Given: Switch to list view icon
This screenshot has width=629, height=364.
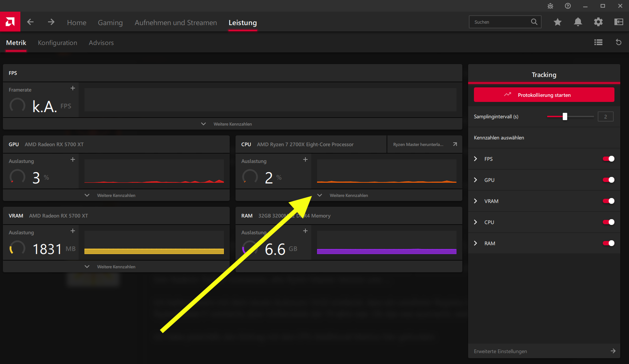Looking at the screenshot, I should coord(598,43).
